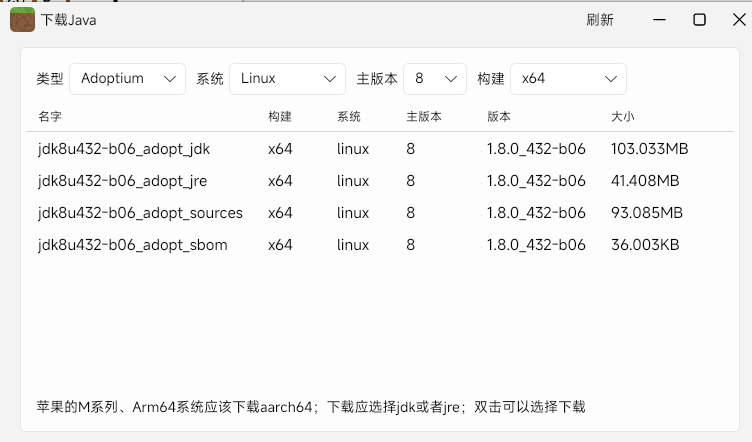Screen dimensions: 752x442
Task: Click the 主版本 column header
Action: [x=424, y=116]
